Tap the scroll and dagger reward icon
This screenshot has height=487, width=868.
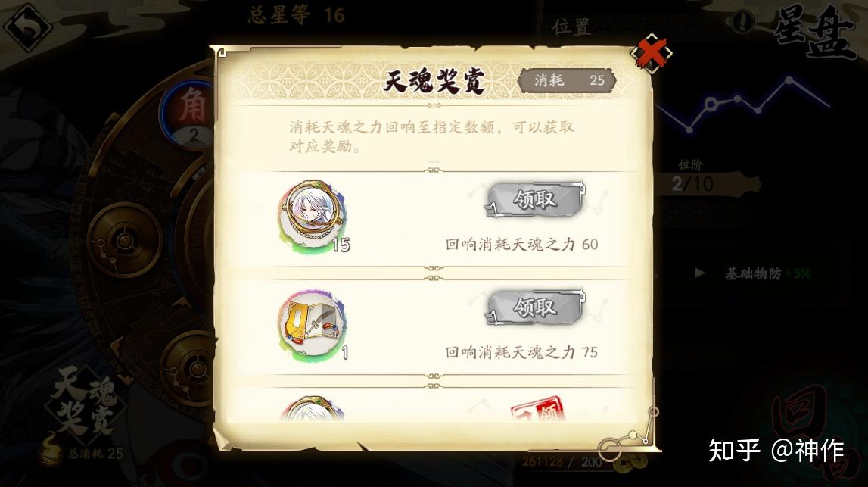[313, 324]
